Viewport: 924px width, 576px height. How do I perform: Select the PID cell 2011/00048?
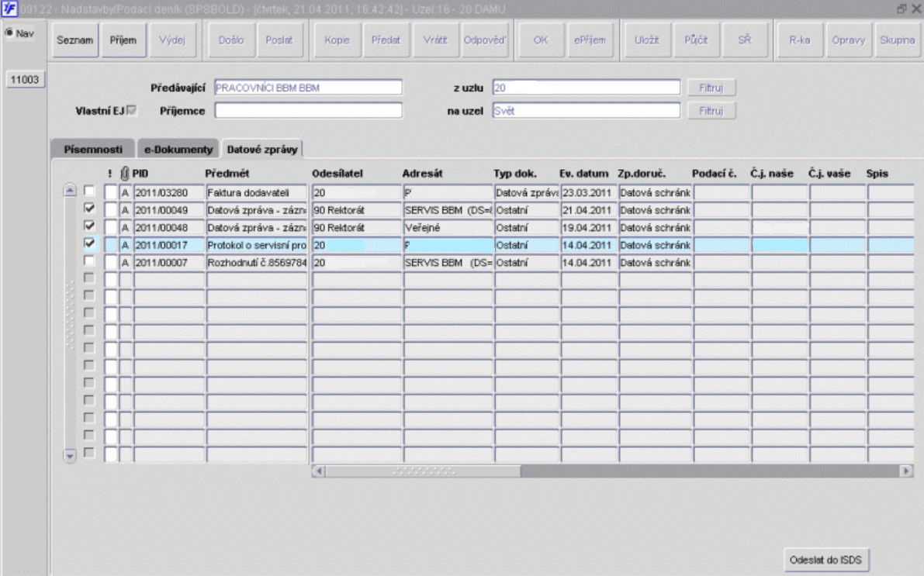[x=169, y=228]
